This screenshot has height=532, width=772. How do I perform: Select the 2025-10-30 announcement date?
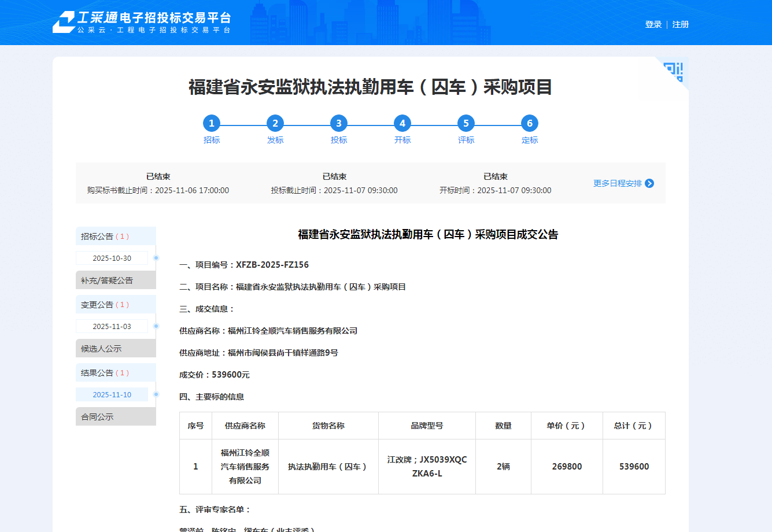point(112,258)
